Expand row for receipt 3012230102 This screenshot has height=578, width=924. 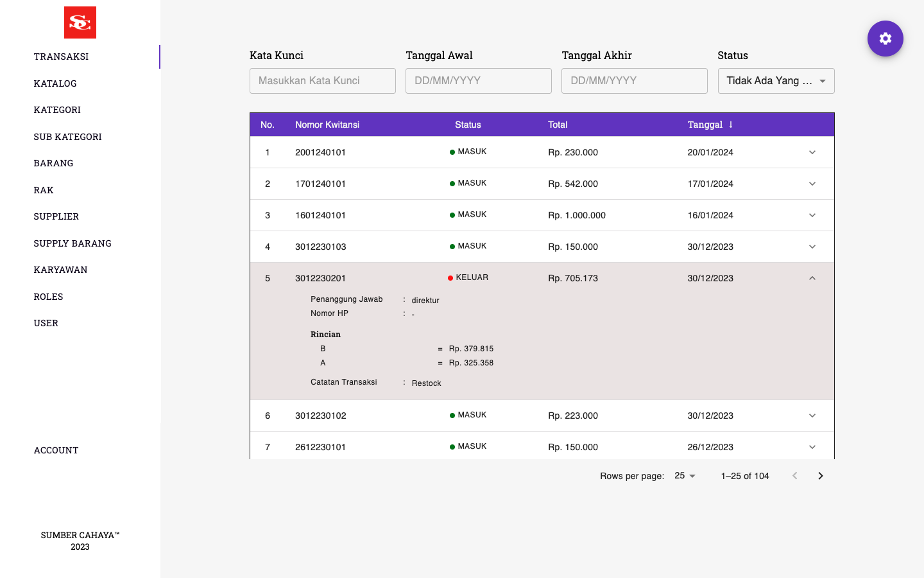812,416
